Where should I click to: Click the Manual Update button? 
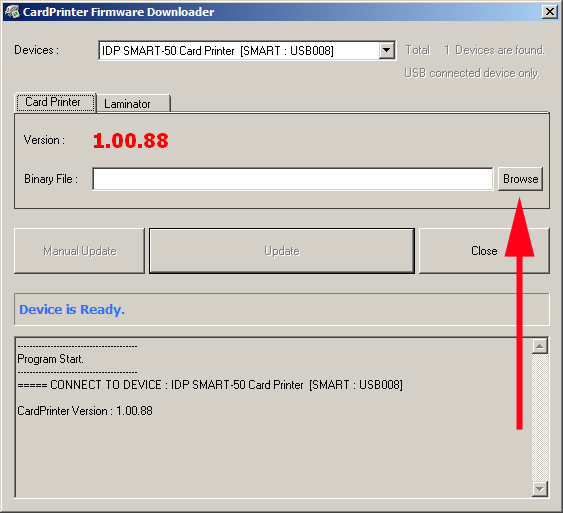79,251
